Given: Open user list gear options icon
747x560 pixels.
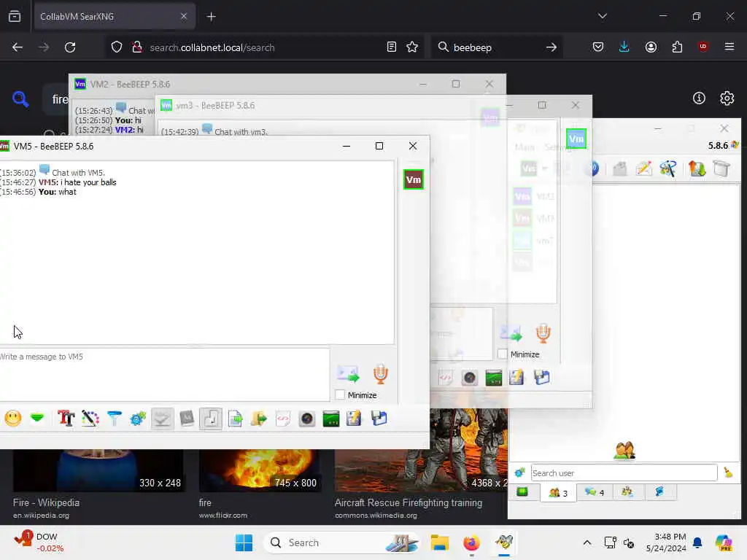Looking at the screenshot, I should click(519, 472).
